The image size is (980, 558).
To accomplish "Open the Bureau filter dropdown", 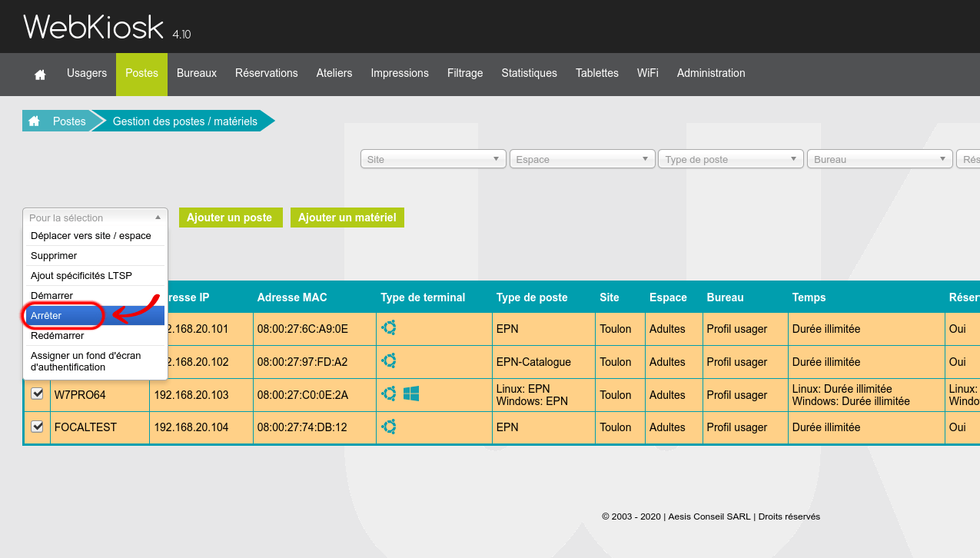I will (x=879, y=159).
